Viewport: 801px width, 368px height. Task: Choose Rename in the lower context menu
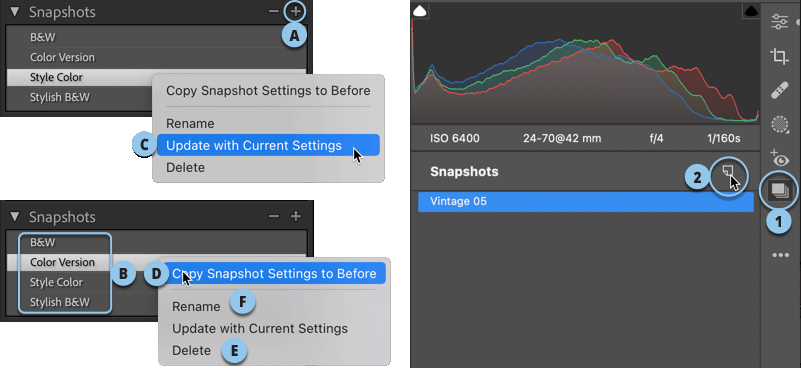196,307
